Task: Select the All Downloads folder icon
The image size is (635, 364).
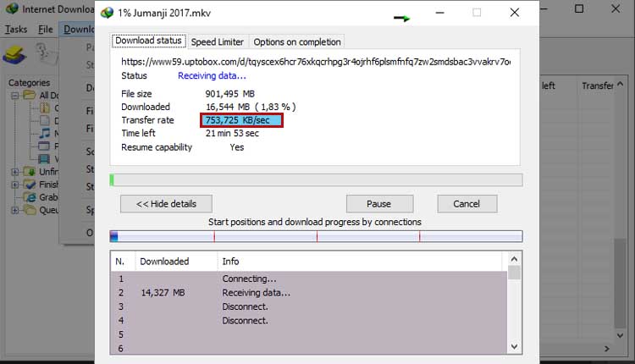Action: click(30, 95)
